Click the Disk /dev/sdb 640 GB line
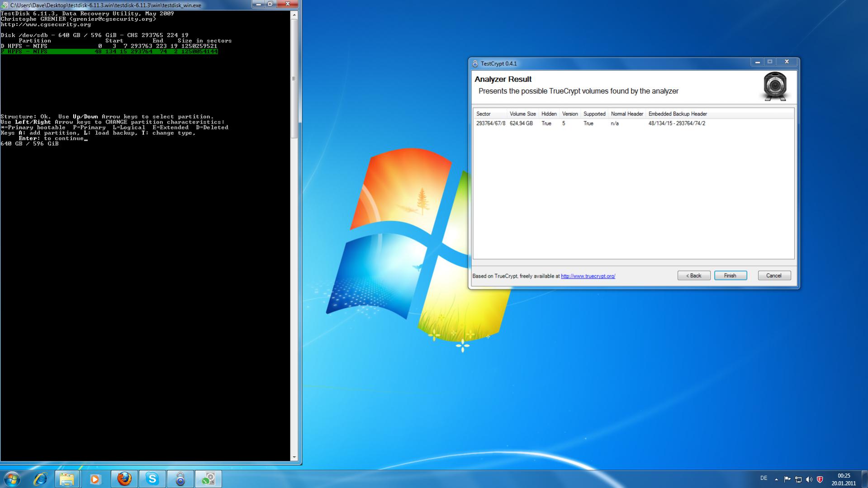 pos(95,35)
